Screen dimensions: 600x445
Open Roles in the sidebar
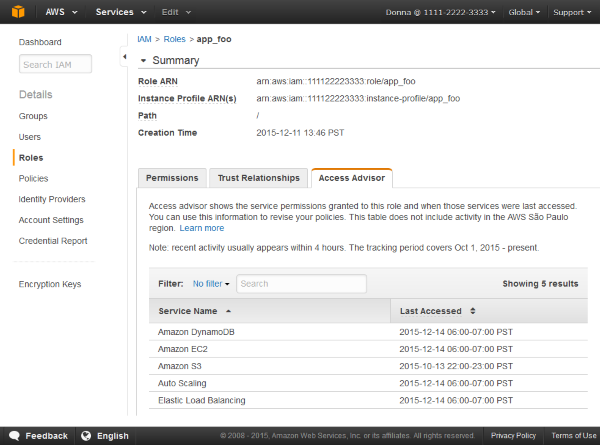coord(31,158)
